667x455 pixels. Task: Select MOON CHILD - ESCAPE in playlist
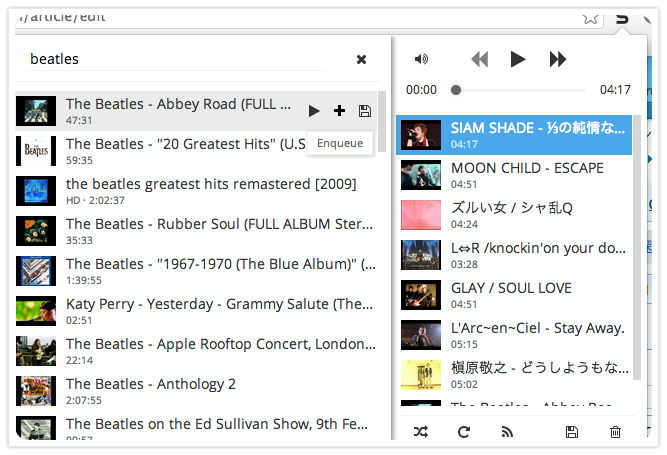(514, 175)
